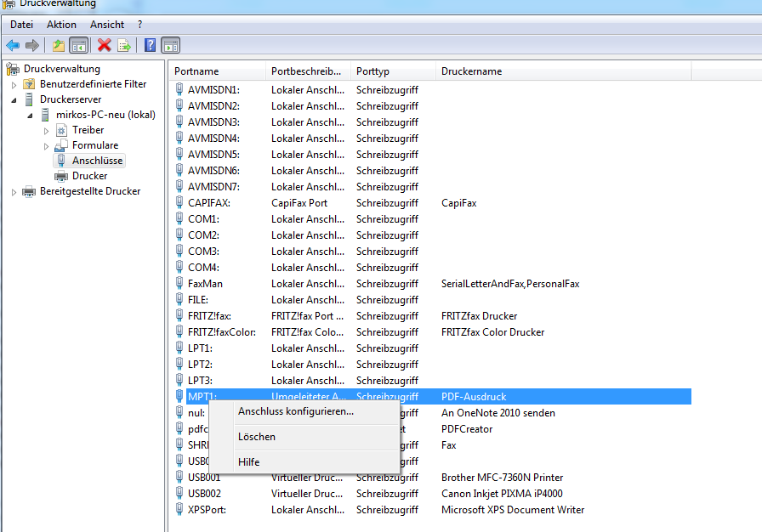Select mirkos-PC-neu (lokal) in the tree
The image size is (762, 532).
pos(105,115)
